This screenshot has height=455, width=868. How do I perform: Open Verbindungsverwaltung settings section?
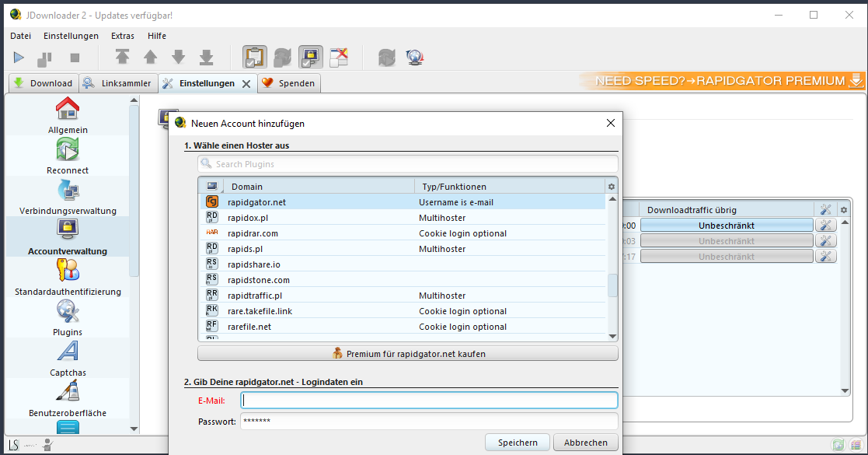coord(68,196)
